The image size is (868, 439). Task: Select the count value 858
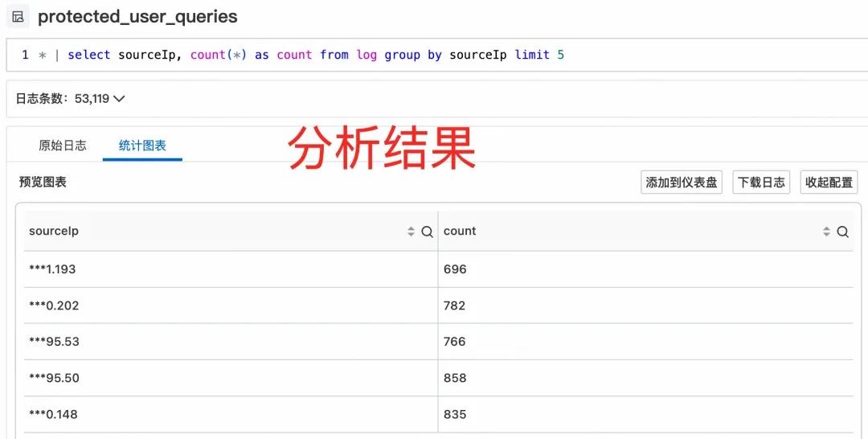coord(455,378)
